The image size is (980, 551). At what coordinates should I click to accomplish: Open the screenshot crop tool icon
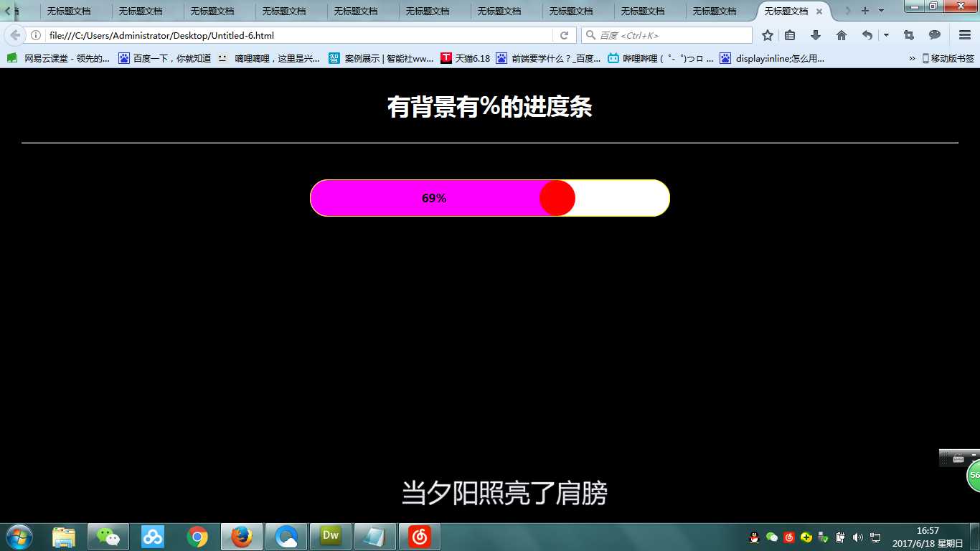909,35
